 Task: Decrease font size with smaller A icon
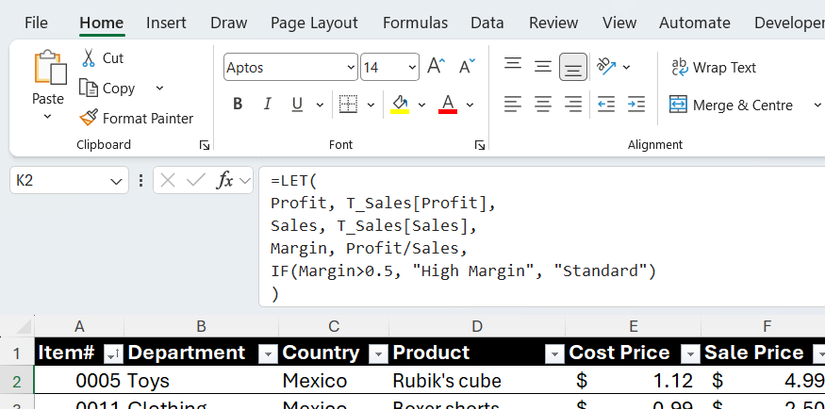[466, 67]
